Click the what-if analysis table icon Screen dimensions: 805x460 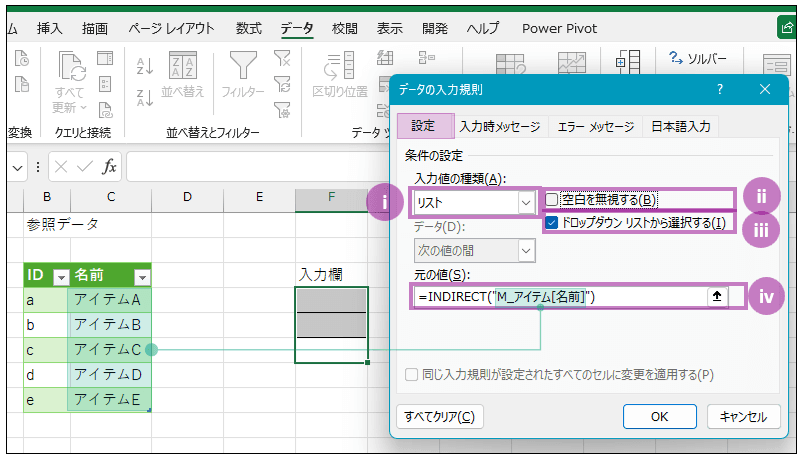(510, 64)
